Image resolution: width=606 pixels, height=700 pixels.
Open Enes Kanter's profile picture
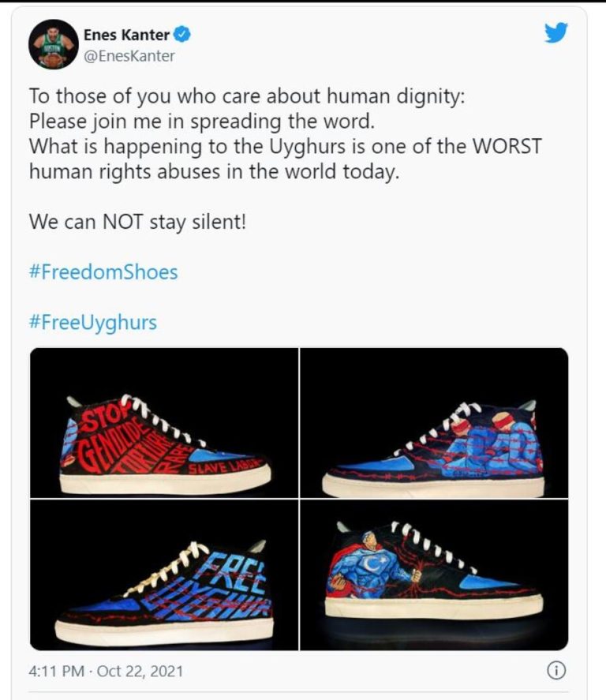click(54, 44)
